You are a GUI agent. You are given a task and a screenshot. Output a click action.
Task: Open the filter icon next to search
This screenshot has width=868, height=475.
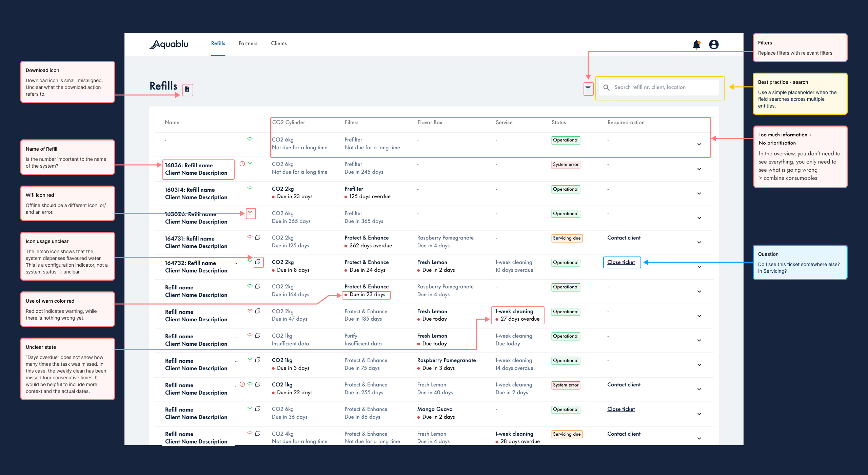(588, 88)
